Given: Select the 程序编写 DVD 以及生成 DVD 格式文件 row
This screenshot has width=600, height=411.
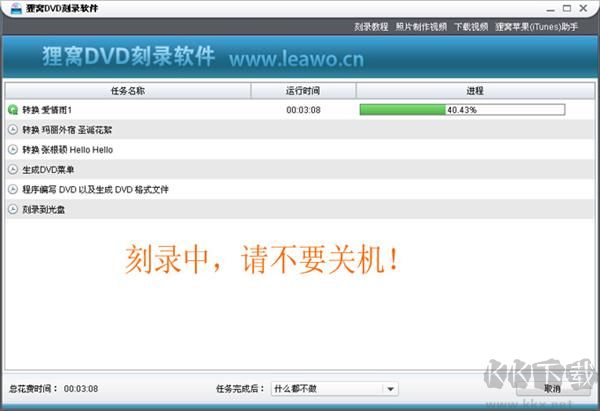Looking at the screenshot, I should 300,189.
